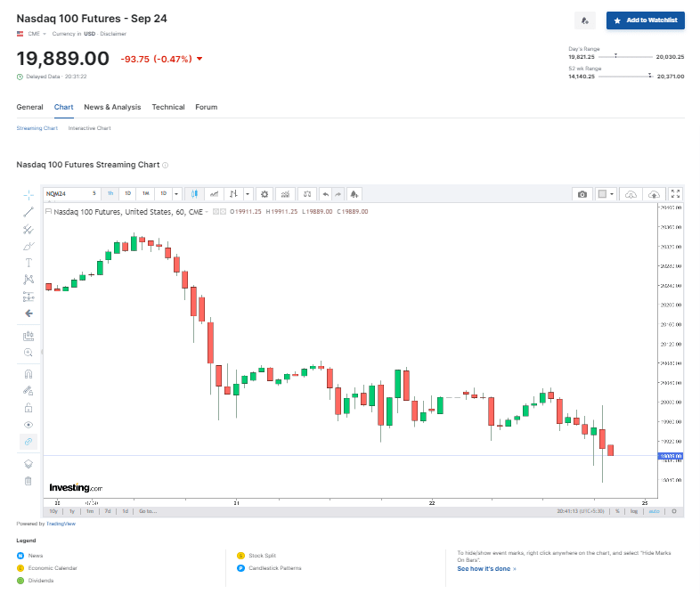The width and height of the screenshot is (700, 594).
Task: Select the pitchfork drawing tool
Action: coord(28,229)
